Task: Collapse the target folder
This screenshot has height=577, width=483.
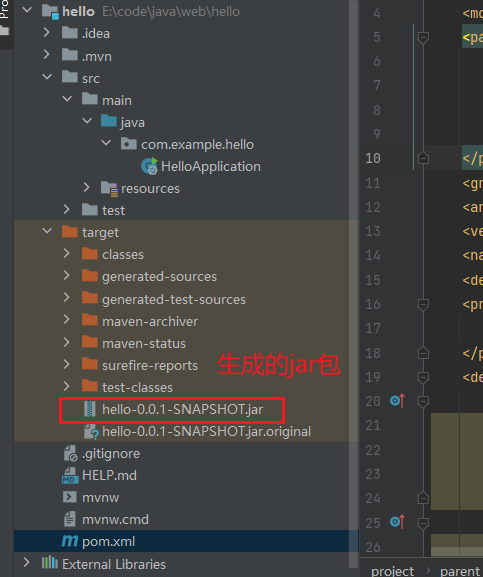Action: click(x=47, y=231)
